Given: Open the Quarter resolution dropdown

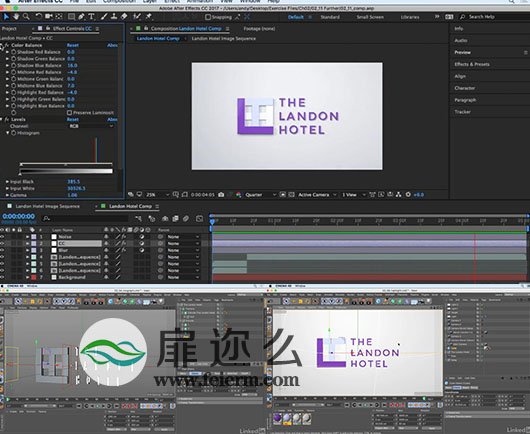Looking at the screenshot, I should (x=261, y=195).
